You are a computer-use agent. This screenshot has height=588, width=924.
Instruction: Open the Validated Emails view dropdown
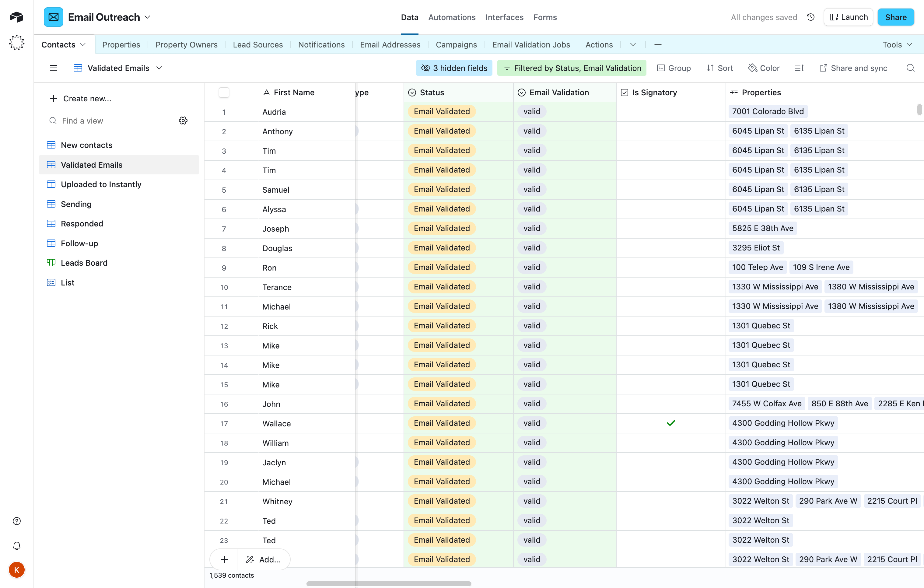[160, 68]
